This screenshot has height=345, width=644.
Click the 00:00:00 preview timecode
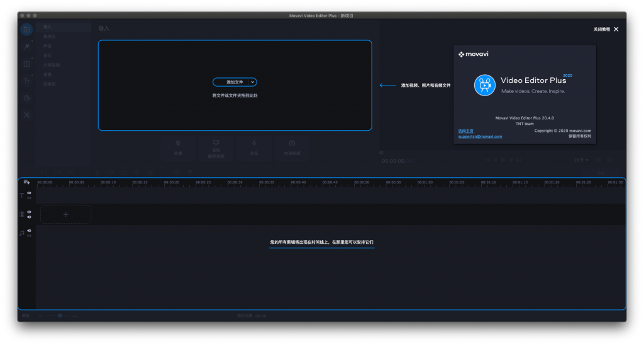click(393, 162)
